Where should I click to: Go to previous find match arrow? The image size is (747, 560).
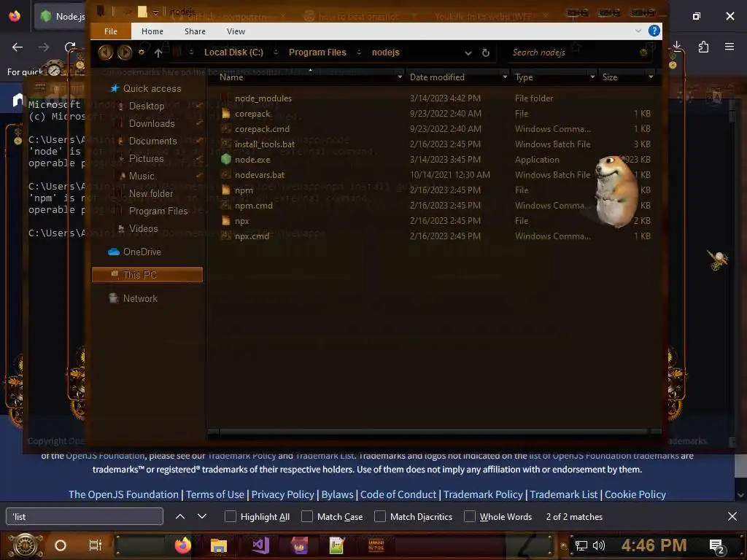pos(180,517)
